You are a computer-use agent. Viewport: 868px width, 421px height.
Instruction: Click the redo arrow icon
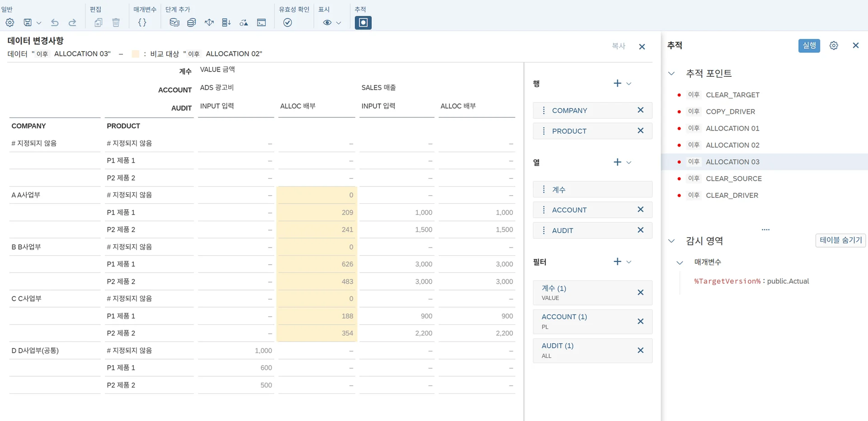point(72,23)
